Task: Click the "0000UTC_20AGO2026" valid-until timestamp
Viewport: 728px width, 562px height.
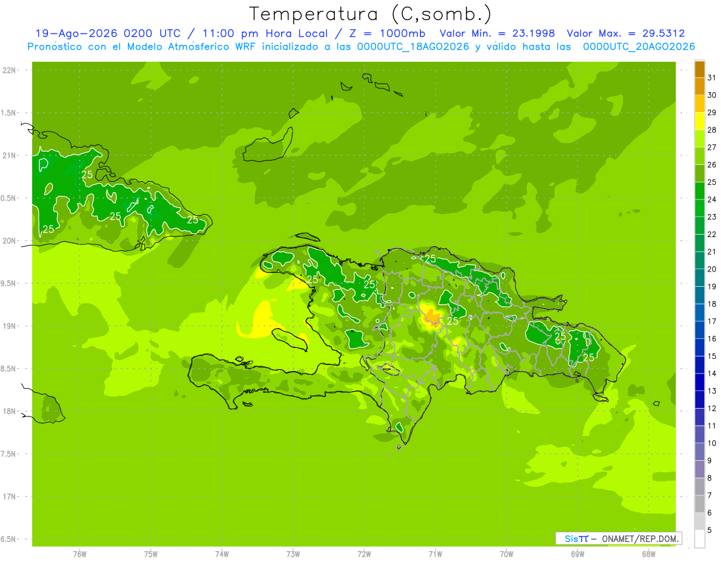Action: [639, 47]
